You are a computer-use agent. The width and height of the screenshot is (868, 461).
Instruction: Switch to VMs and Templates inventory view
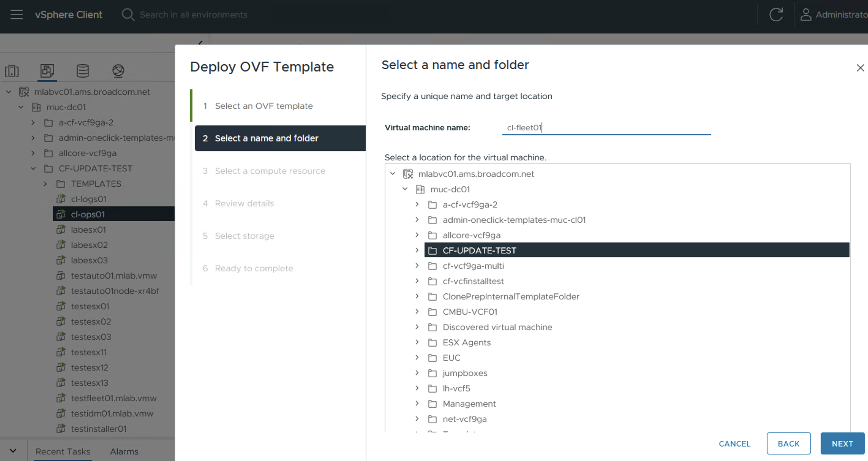click(47, 71)
